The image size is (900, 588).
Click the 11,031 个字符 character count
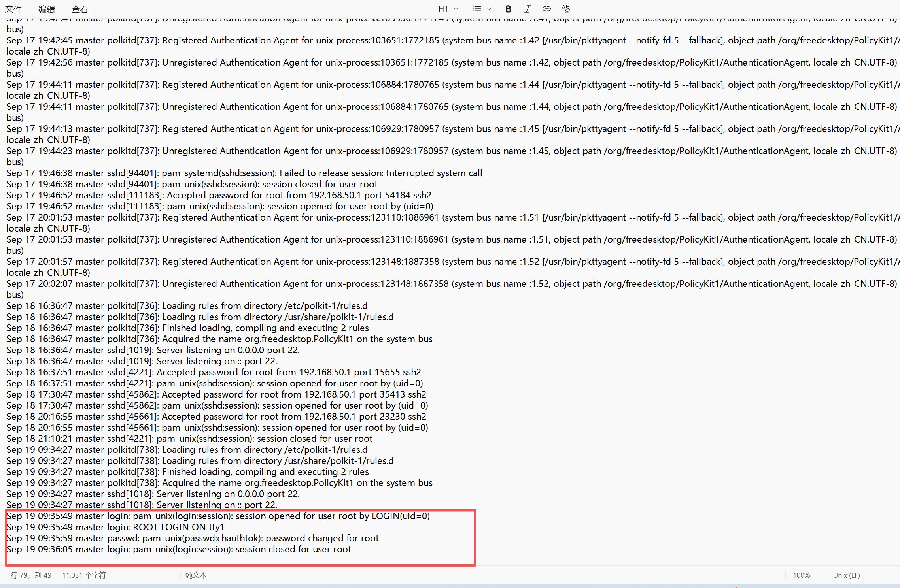(84, 575)
